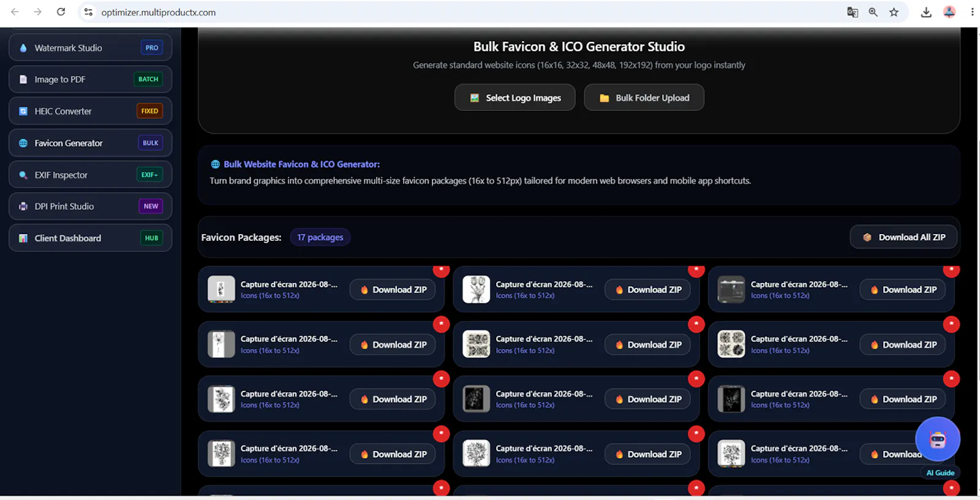The height and width of the screenshot is (500, 980).
Task: Download ZIP for rightmost package in top row
Action: (902, 289)
